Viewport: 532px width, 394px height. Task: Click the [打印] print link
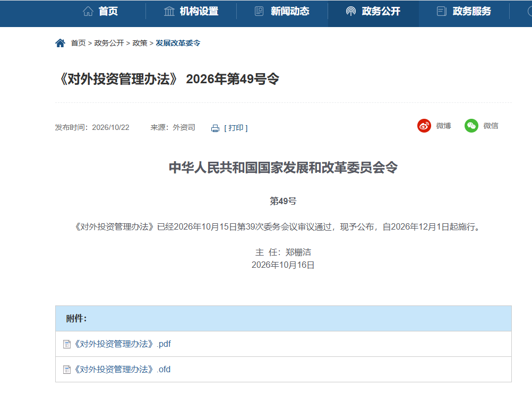point(236,128)
